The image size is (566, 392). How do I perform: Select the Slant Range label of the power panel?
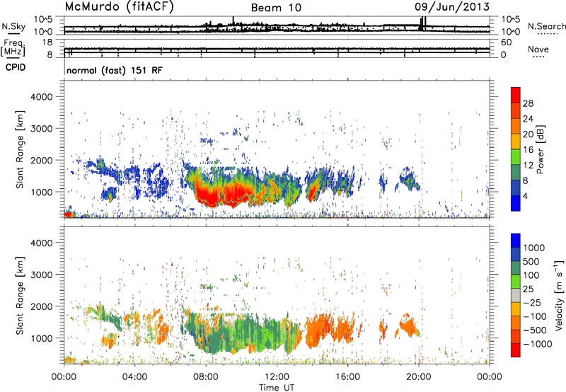point(20,149)
